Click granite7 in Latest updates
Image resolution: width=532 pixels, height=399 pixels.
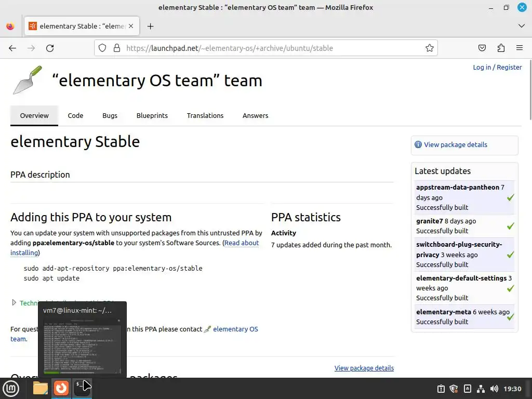pos(430,221)
